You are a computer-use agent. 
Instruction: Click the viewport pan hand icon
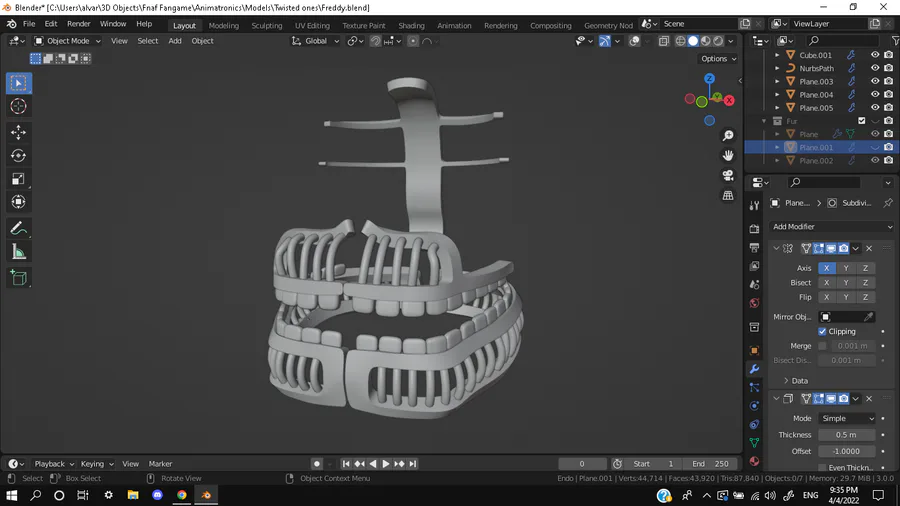coord(728,155)
